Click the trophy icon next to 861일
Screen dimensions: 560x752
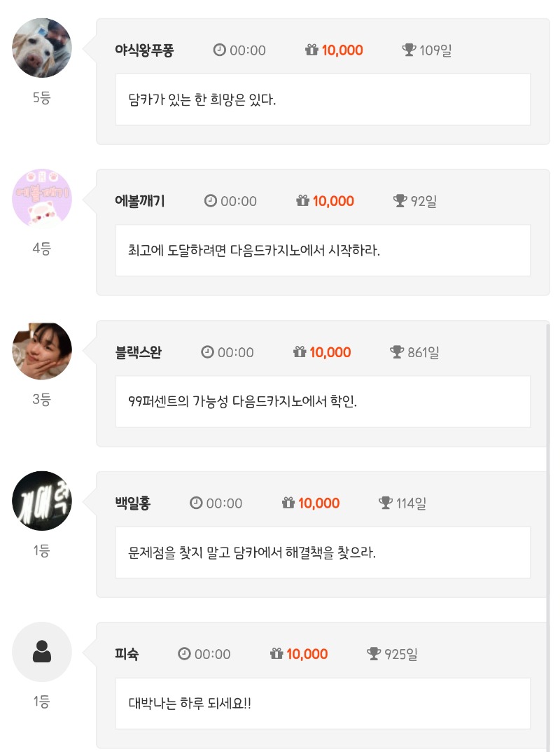[x=397, y=352]
